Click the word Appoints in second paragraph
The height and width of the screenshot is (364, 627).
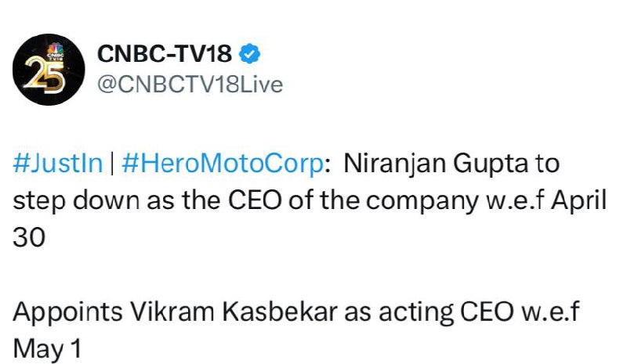click(x=67, y=312)
